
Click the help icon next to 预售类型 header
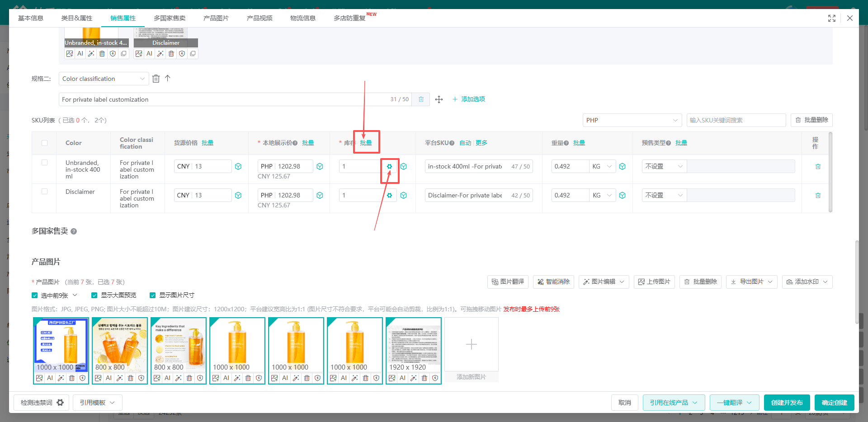tap(668, 143)
